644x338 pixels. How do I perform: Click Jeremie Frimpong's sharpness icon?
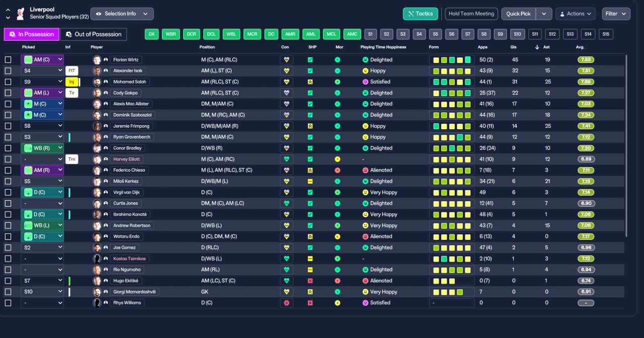(x=310, y=126)
